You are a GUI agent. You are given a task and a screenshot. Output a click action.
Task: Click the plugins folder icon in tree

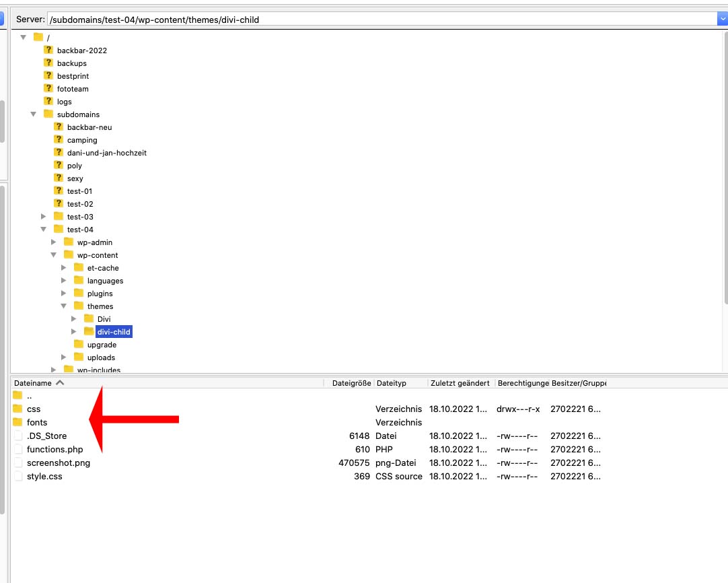(79, 294)
